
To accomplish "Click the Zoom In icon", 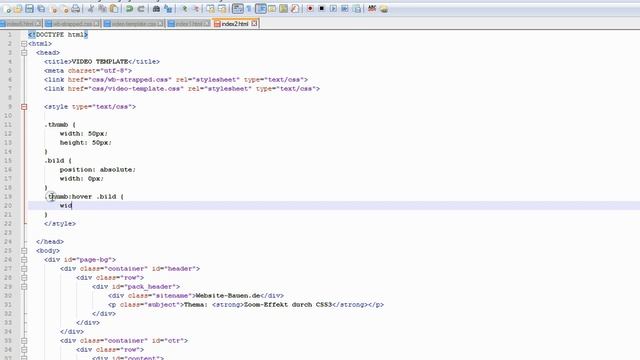I will click(x=185, y=9).
